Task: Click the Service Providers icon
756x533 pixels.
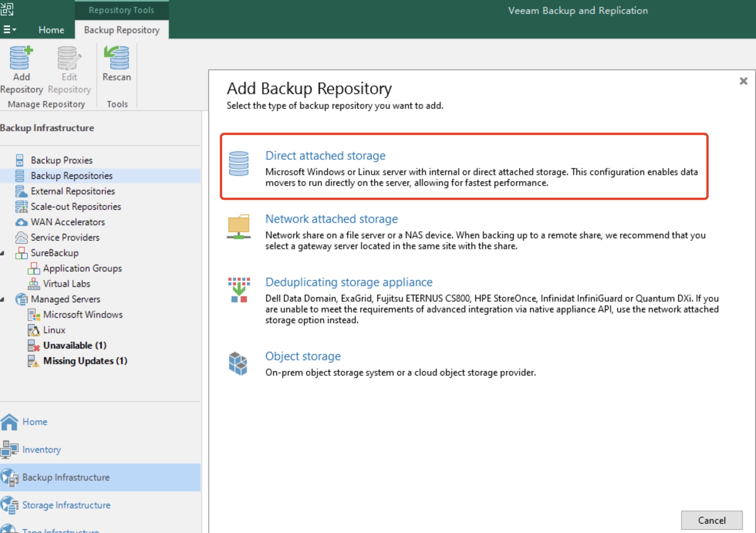Action: point(21,237)
